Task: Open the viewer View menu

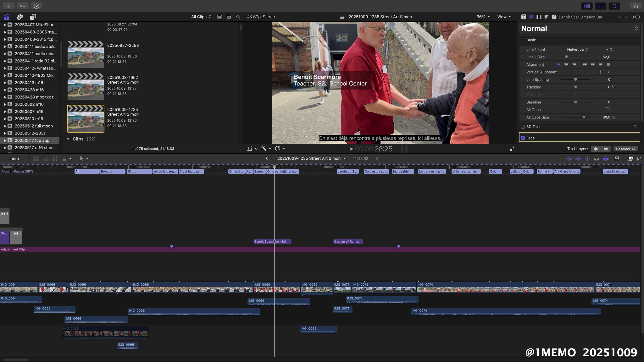Action: pyautogui.click(x=504, y=17)
